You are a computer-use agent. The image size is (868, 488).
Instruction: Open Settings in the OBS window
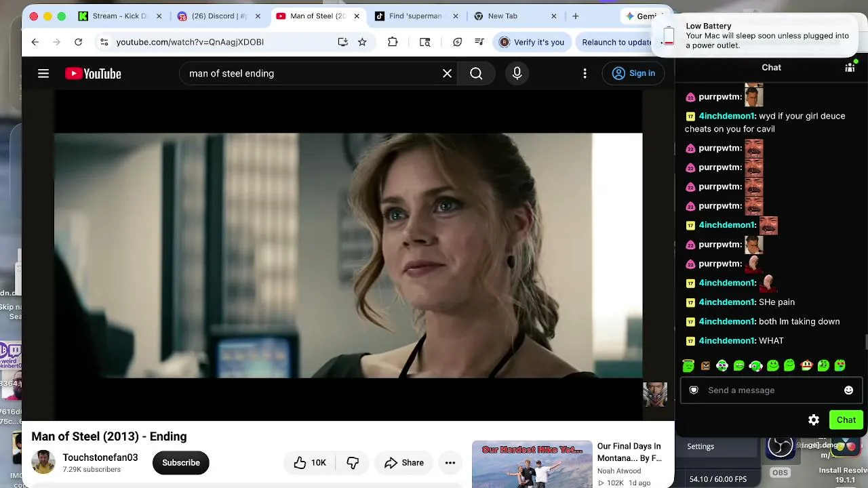click(x=701, y=447)
